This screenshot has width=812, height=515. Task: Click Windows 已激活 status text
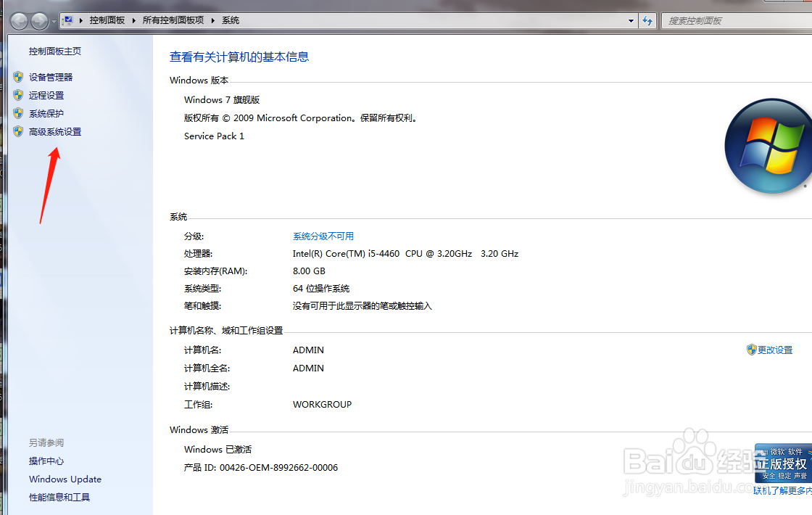pos(218,450)
